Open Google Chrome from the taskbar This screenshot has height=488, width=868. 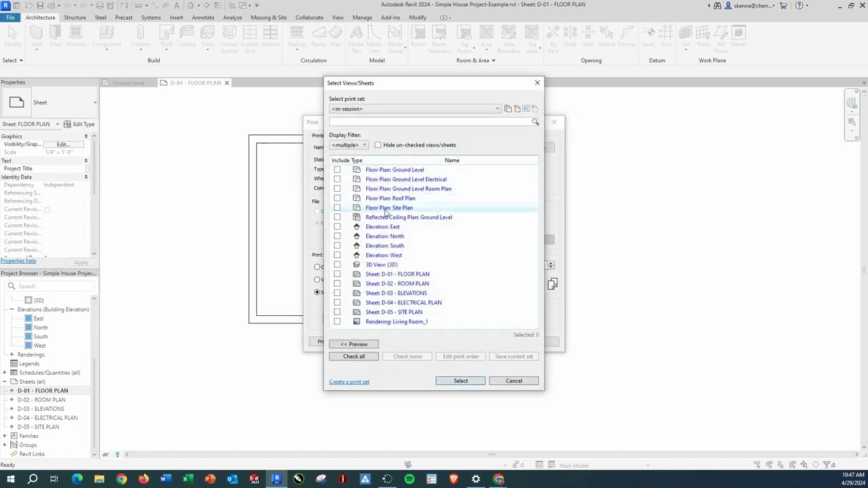point(121,479)
